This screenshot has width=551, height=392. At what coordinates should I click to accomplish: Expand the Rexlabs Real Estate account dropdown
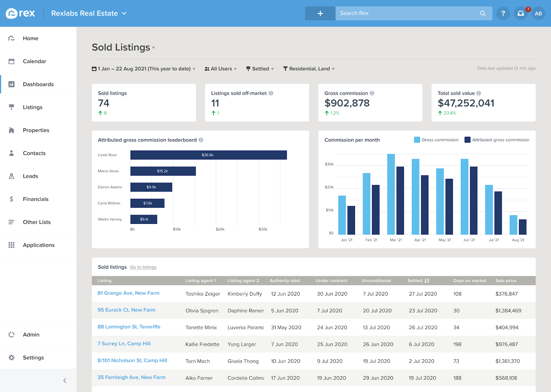click(x=89, y=13)
